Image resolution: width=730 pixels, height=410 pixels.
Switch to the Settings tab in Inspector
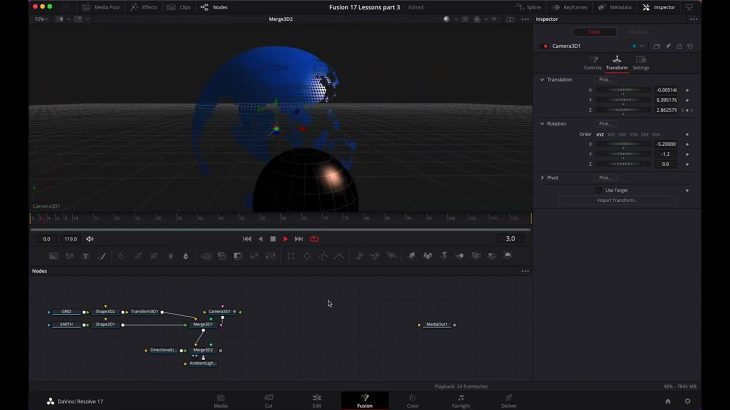(x=641, y=63)
